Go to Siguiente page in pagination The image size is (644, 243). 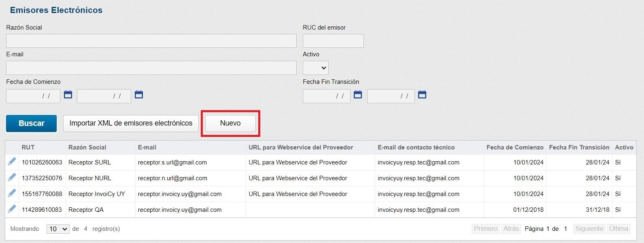[x=589, y=229]
